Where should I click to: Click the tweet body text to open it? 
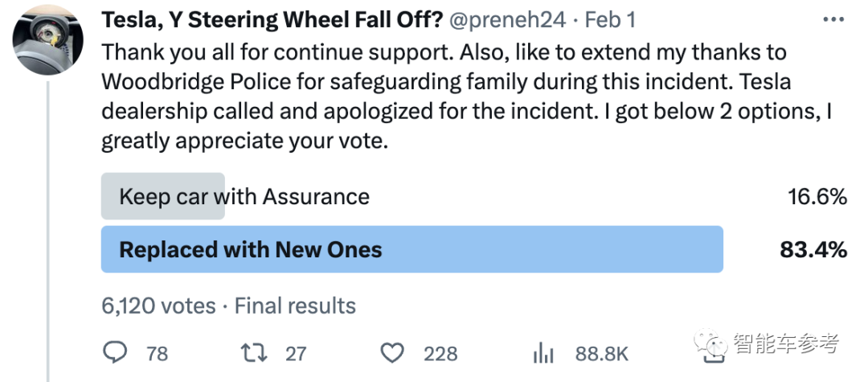(467, 97)
